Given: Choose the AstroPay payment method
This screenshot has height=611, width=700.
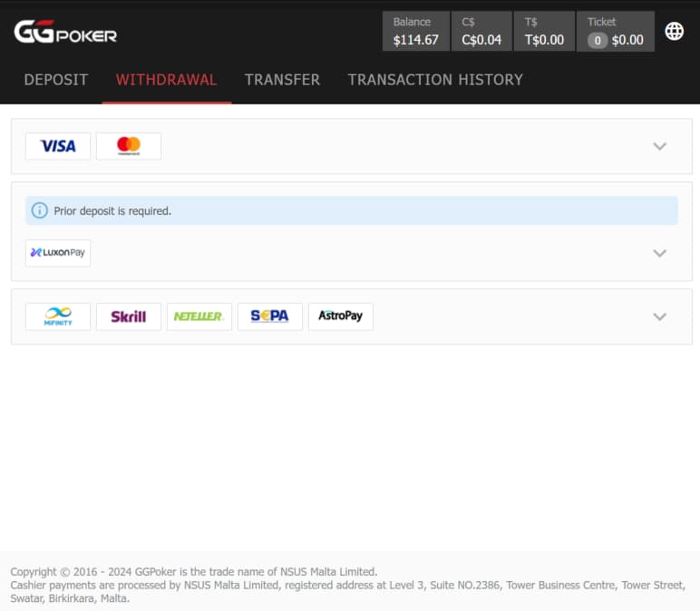Looking at the screenshot, I should point(341,316).
